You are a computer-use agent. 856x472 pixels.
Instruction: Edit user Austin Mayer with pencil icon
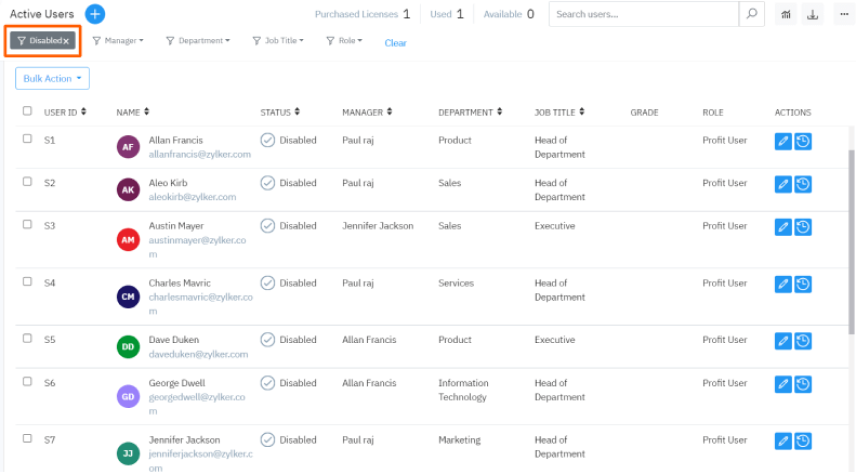coord(783,227)
